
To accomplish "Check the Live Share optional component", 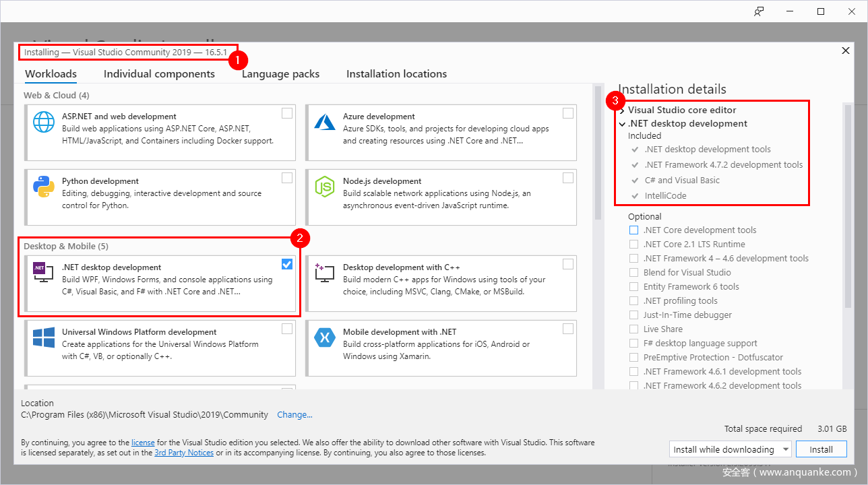I will 633,329.
